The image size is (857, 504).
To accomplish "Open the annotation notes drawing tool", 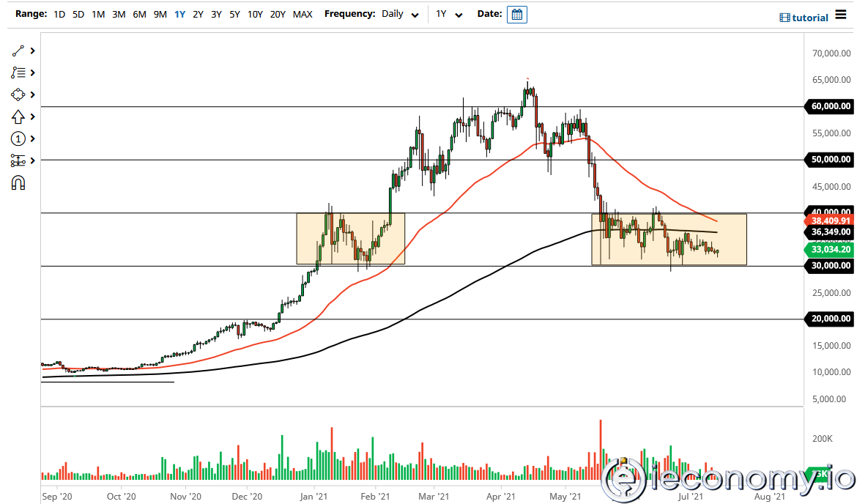I will click(x=18, y=72).
